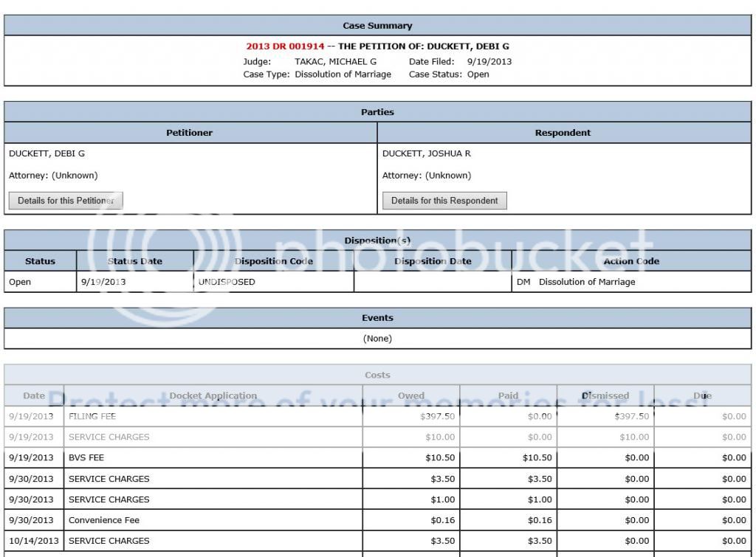Select the Convenience Fee docket entry
The height and width of the screenshot is (557, 756).
tap(103, 520)
